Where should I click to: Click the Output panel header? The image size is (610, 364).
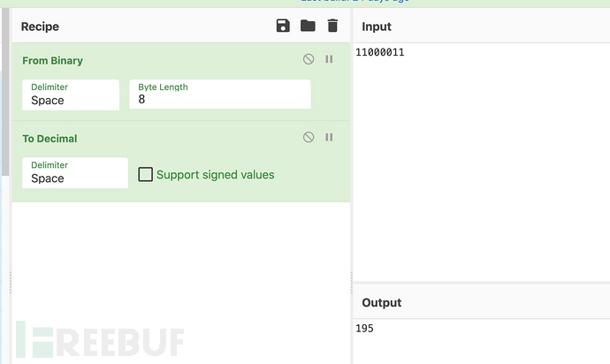coord(382,302)
